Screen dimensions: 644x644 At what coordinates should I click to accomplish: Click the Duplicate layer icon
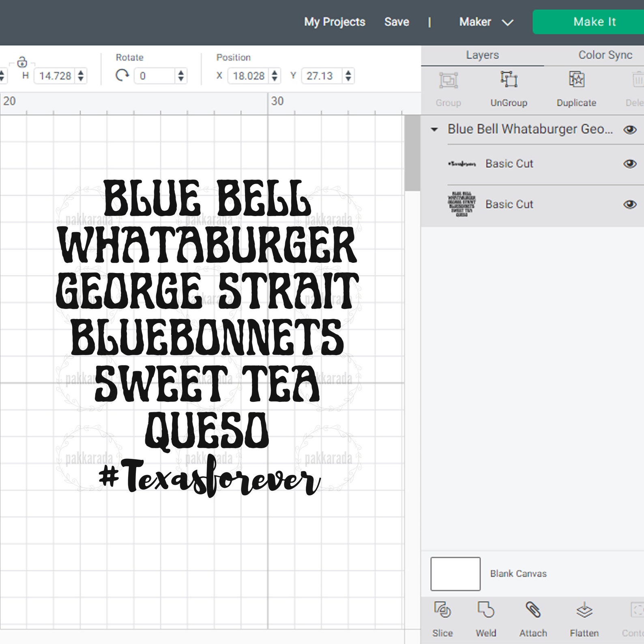576,79
